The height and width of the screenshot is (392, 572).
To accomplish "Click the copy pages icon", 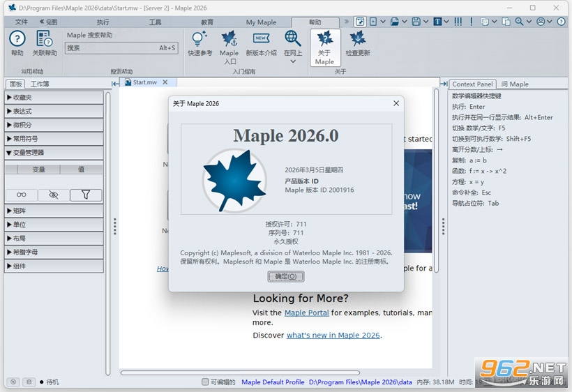I will click(485, 22).
